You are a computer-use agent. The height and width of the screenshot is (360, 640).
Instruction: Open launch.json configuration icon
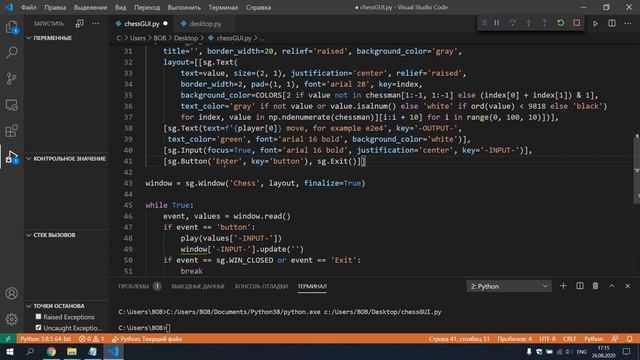click(80, 24)
